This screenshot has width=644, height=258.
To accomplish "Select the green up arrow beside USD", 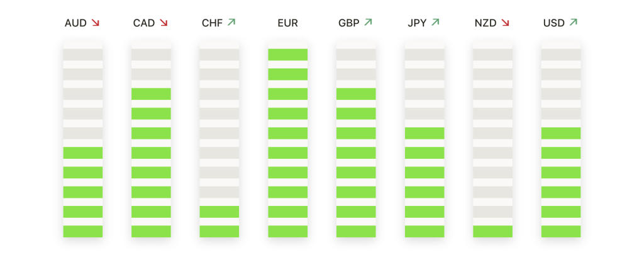I will tap(573, 23).
